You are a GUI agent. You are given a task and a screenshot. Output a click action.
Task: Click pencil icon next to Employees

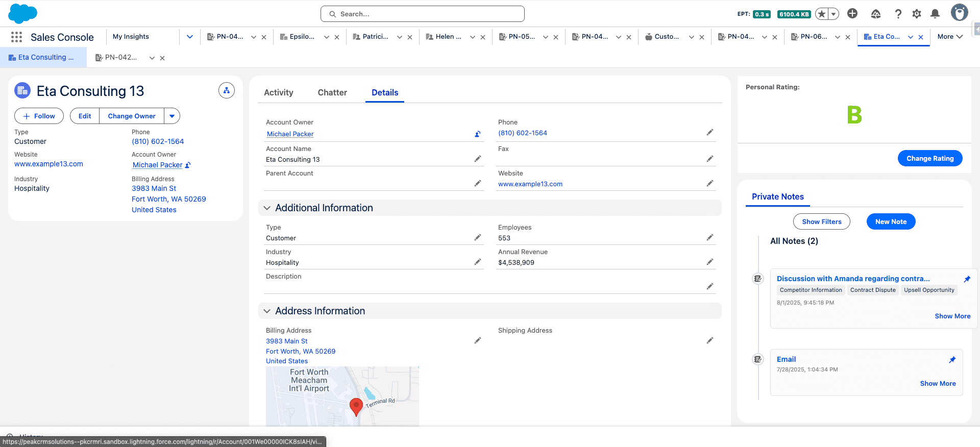709,237
